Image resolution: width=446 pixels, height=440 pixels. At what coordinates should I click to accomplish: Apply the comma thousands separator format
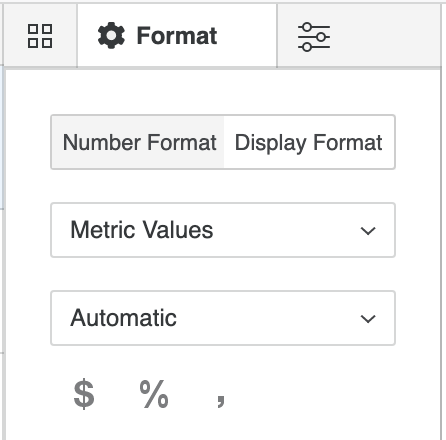coord(221,400)
